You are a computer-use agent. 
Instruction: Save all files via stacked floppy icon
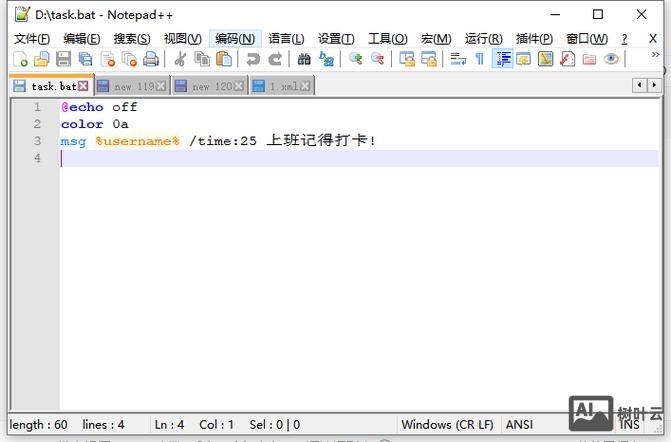pos(86,59)
